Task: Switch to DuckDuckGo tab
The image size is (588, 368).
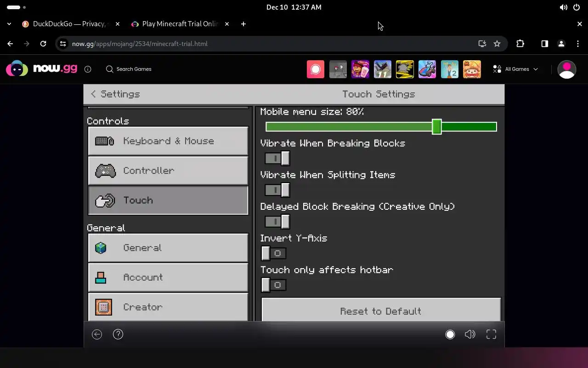Action: tap(71, 24)
